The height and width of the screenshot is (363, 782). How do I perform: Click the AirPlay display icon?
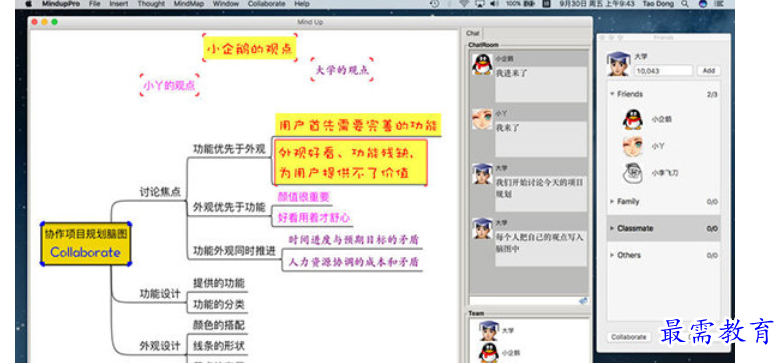[x=479, y=3]
